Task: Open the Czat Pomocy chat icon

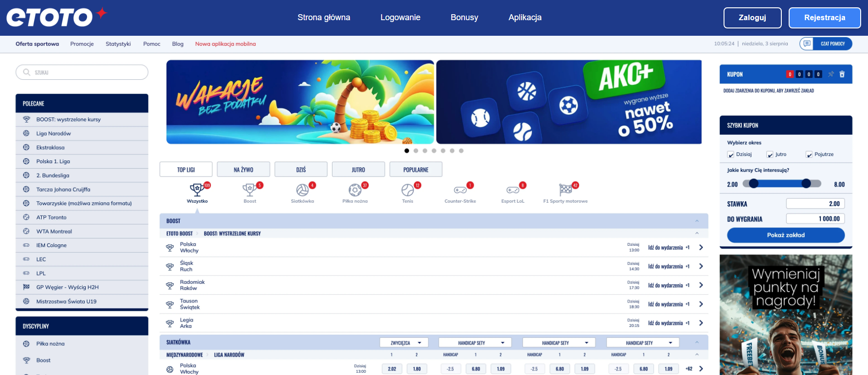Action: pyautogui.click(x=807, y=44)
